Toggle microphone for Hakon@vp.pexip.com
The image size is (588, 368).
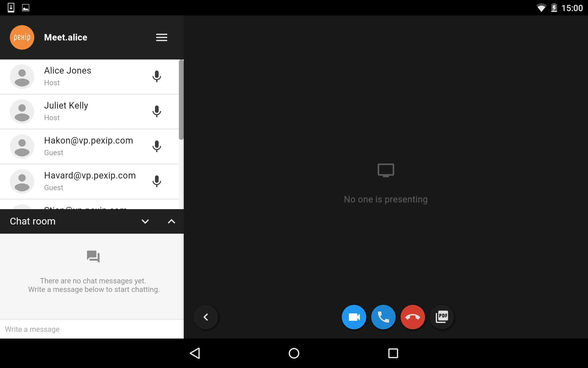tap(157, 146)
